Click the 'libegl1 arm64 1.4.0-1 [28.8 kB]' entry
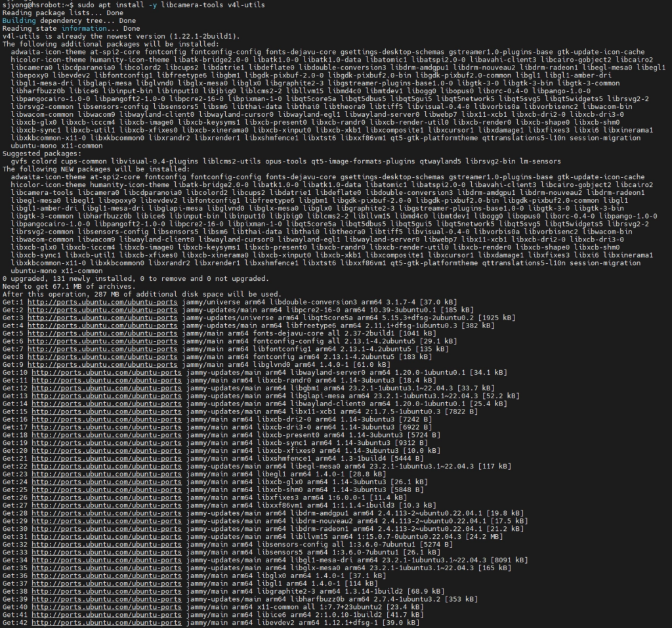 point(322,474)
